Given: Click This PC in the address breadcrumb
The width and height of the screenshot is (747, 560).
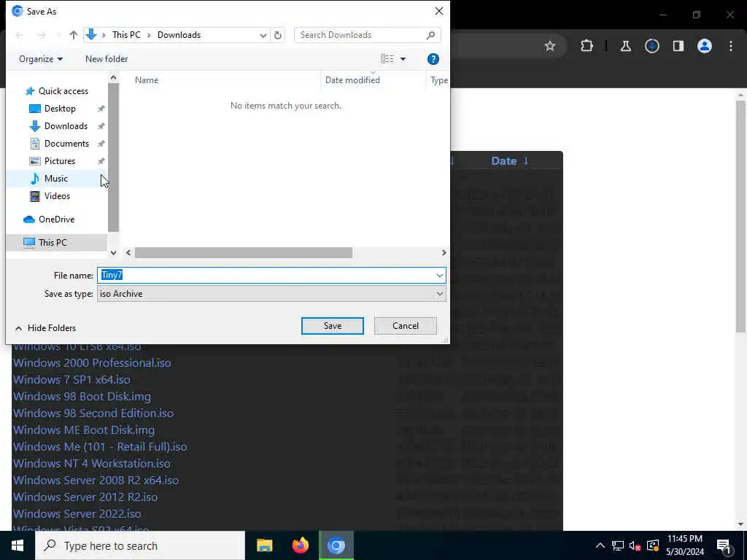Looking at the screenshot, I should point(126,35).
